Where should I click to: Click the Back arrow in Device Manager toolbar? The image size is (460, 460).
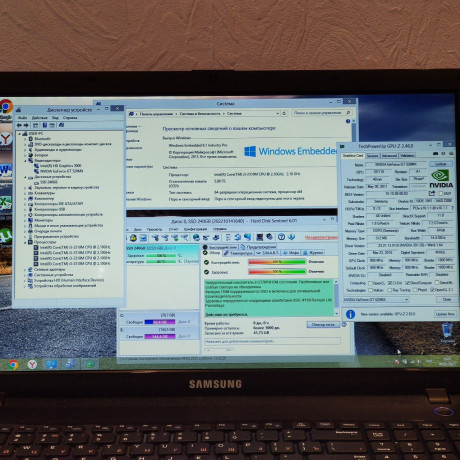[19, 125]
